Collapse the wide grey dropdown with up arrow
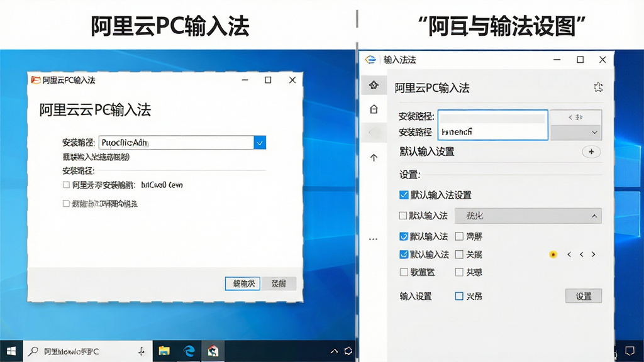This screenshot has width=644, height=362. 528,216
